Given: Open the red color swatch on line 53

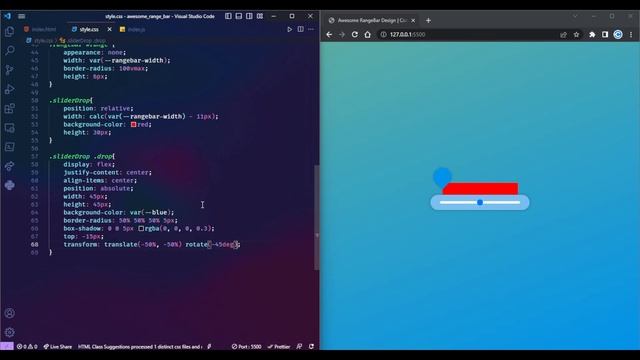Looking at the screenshot, I should coord(133,124).
